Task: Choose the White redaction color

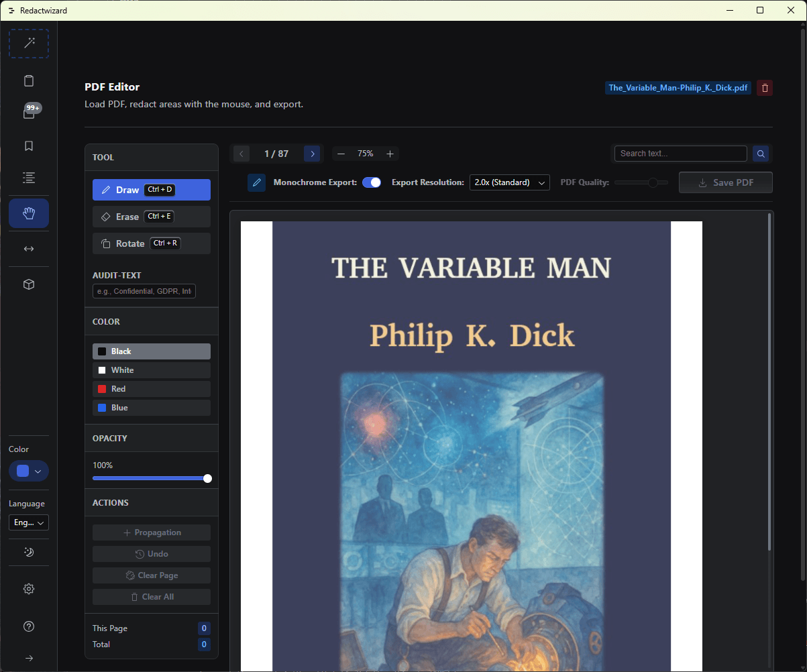Action: click(x=152, y=370)
